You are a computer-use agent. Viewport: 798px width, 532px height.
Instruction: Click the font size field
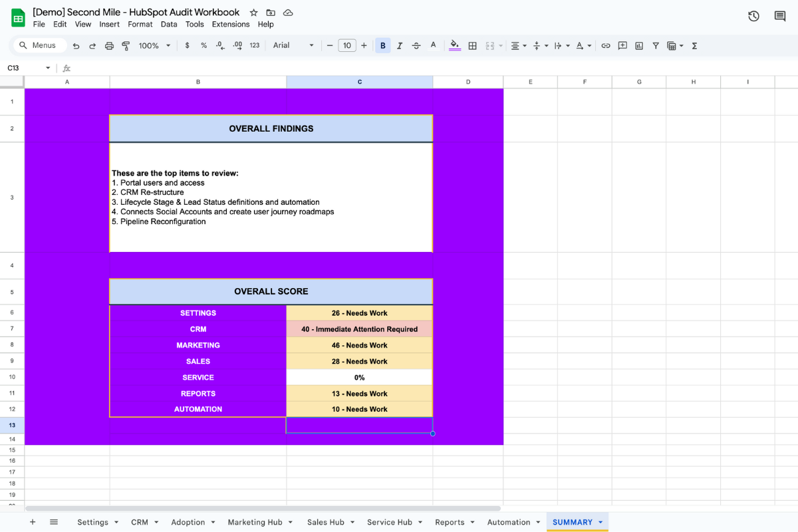click(x=346, y=46)
